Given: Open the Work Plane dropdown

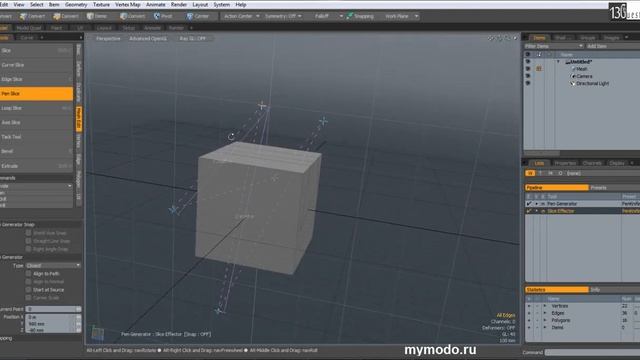Looking at the screenshot, I should point(401,16).
